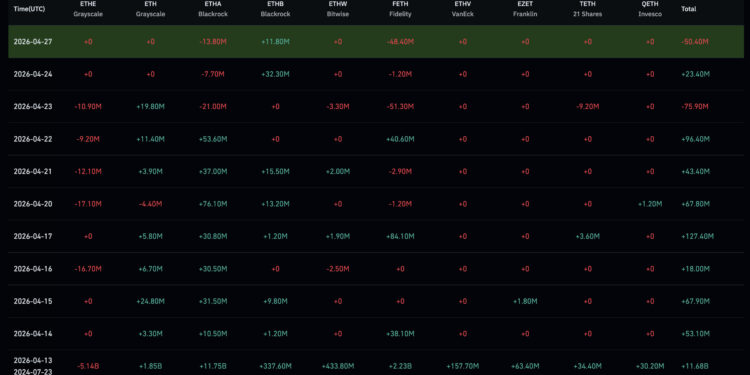Select the -10.90M ETHE value
Viewport: 750px width, 375px height.
(x=88, y=107)
